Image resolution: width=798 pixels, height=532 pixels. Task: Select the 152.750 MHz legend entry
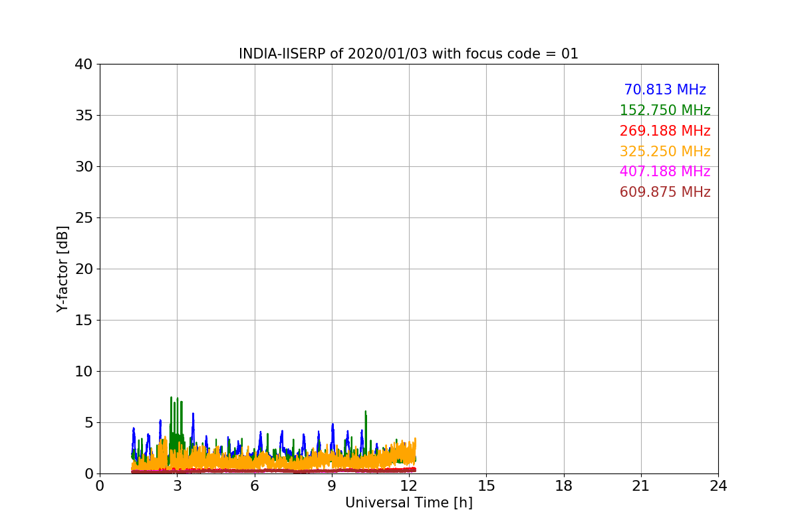click(x=665, y=110)
